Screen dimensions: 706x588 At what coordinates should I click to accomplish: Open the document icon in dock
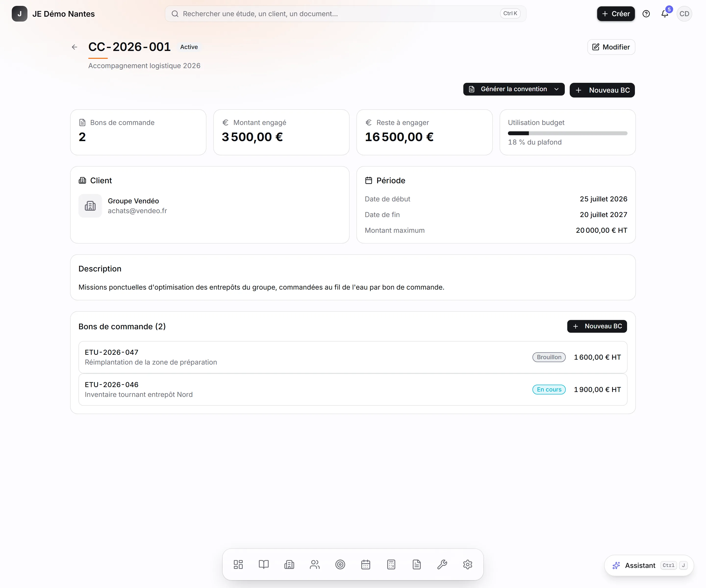pyautogui.click(x=417, y=564)
